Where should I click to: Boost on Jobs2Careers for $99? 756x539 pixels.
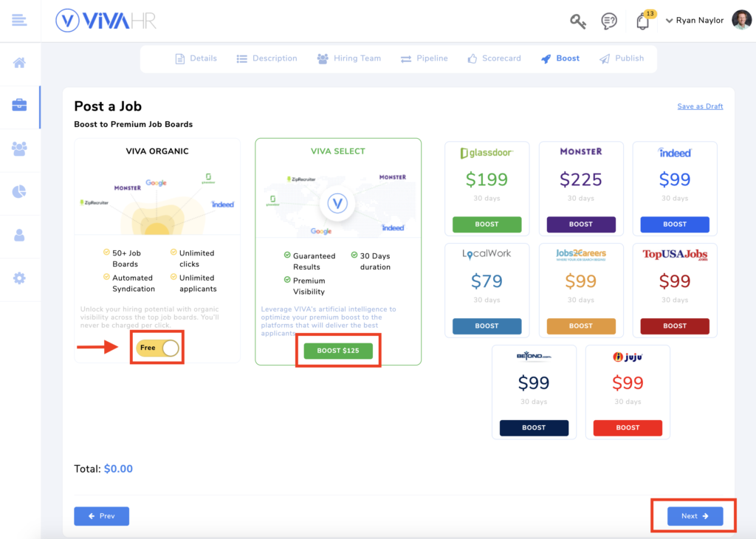pyautogui.click(x=580, y=326)
